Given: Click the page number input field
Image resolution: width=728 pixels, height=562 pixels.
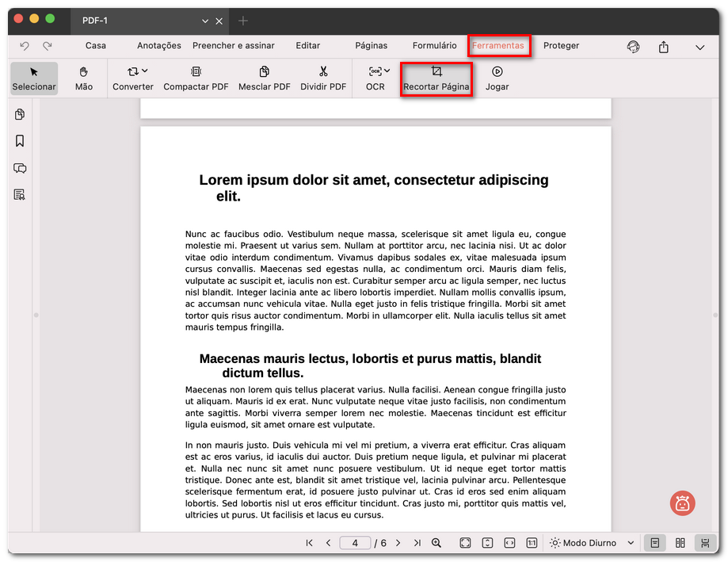Looking at the screenshot, I should tap(356, 543).
